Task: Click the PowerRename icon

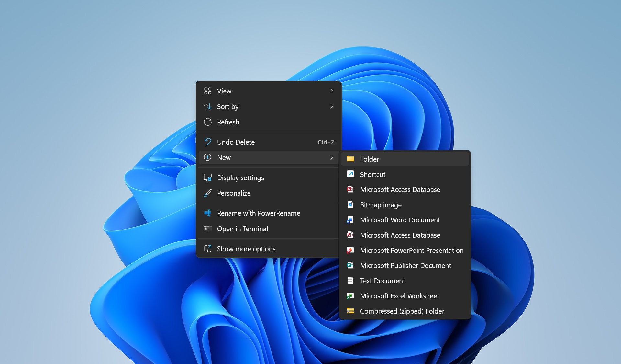Action: [x=208, y=213]
